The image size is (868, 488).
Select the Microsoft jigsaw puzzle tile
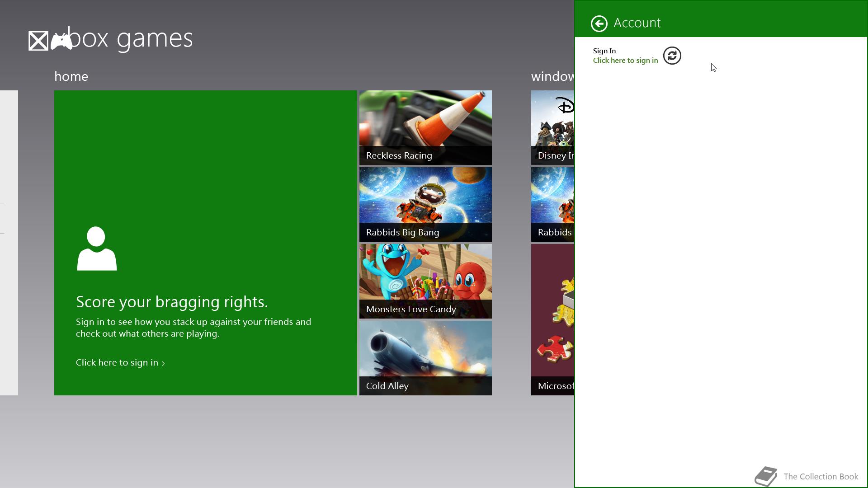(552, 319)
